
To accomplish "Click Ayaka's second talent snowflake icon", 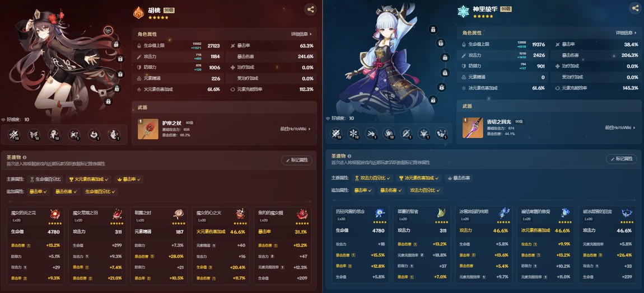I will click(353, 133).
